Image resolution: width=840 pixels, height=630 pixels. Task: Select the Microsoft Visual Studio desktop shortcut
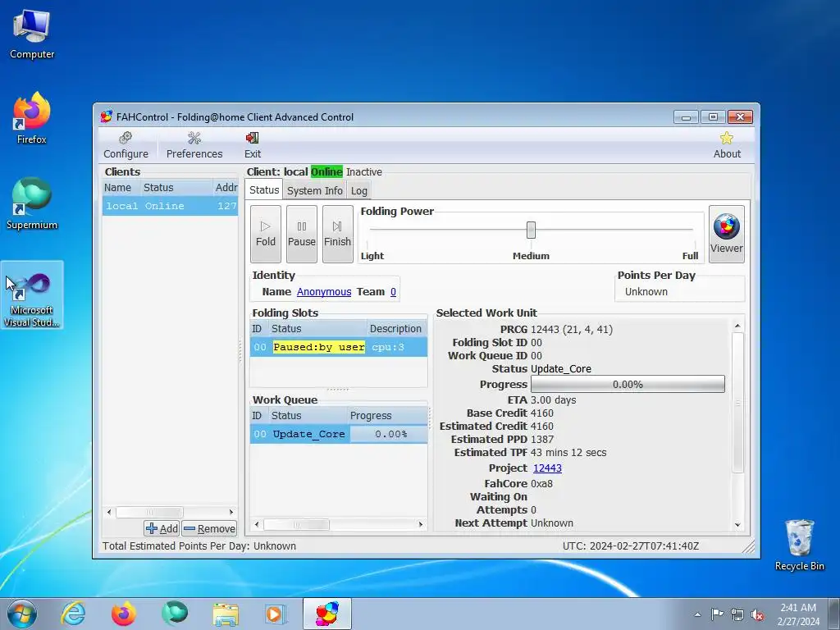(32, 295)
